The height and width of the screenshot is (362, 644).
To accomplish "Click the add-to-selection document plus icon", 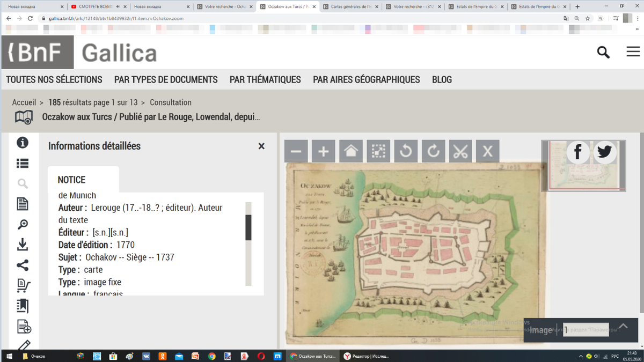I will (x=24, y=326).
